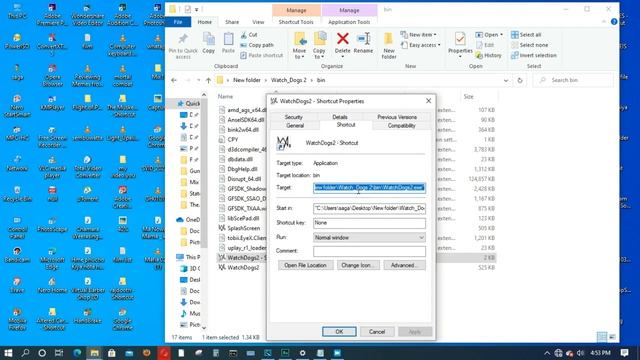This screenshot has height=360, width=640.
Task: Open the Action Center notification icon
Action: pyautogui.click(x=624, y=353)
